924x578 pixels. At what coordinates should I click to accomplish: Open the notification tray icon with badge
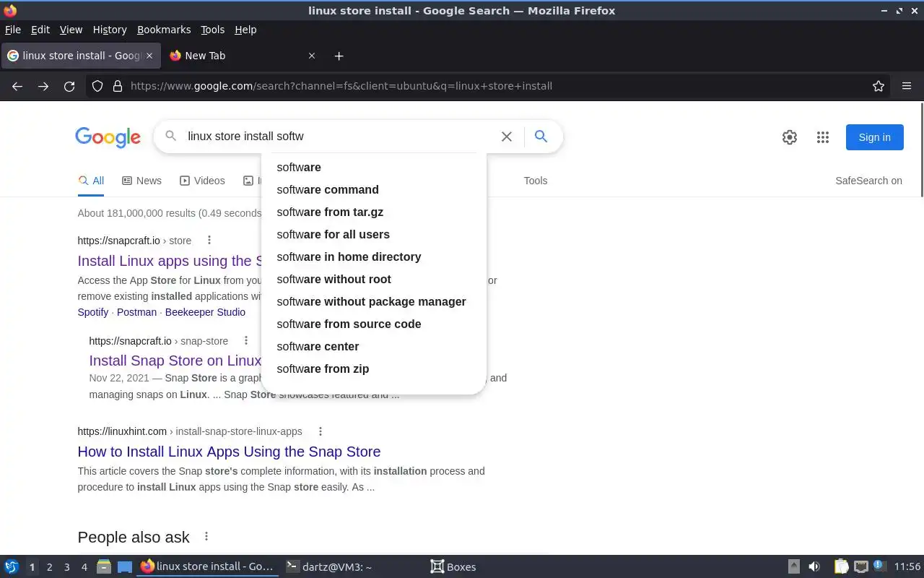pyautogui.click(x=879, y=566)
